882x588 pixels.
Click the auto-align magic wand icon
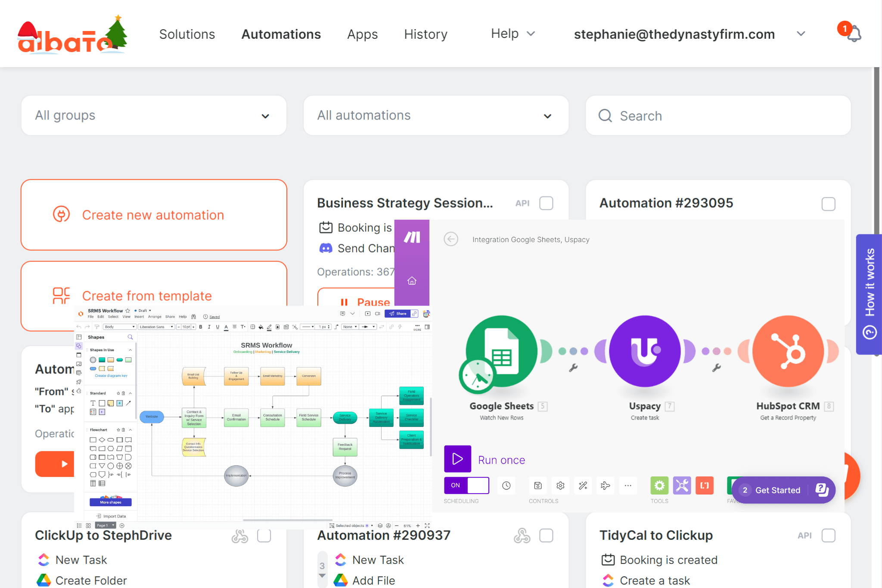pyautogui.click(x=583, y=485)
